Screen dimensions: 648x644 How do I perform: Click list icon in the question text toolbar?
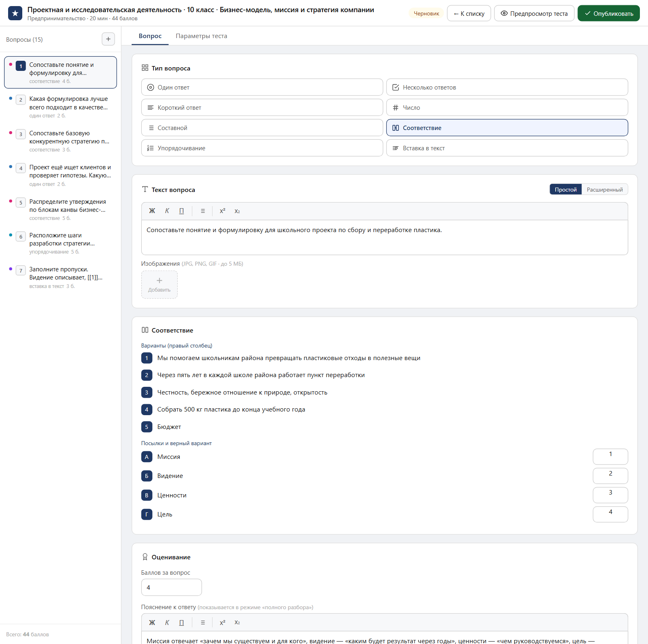pos(203,211)
